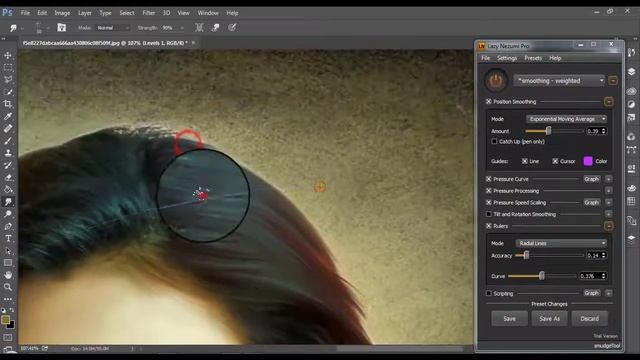Select the Horizontal Type tool
This screenshot has height=360, width=640.
click(8, 238)
